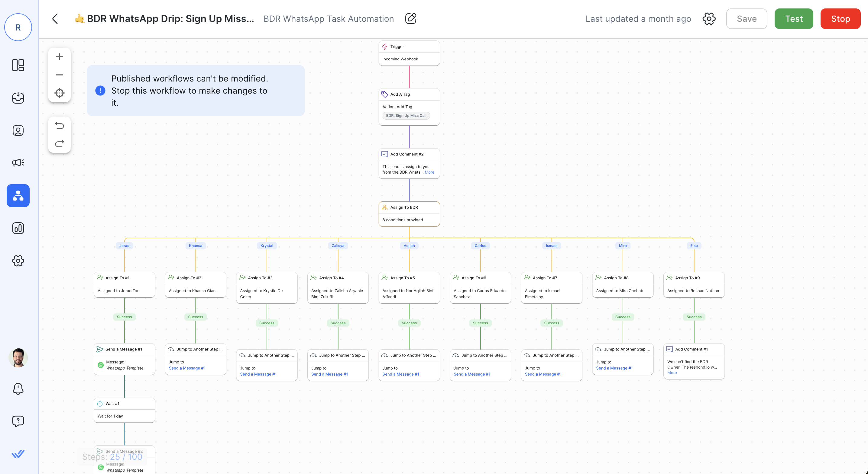The width and height of the screenshot is (868, 474).
Task: Click the Incoming Webhook trigger node
Action: tap(409, 53)
